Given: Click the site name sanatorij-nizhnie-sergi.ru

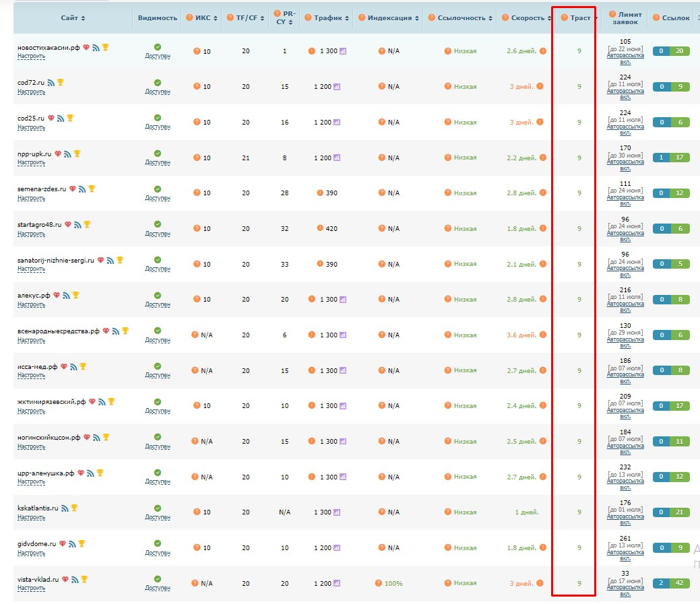Looking at the screenshot, I should (56, 260).
